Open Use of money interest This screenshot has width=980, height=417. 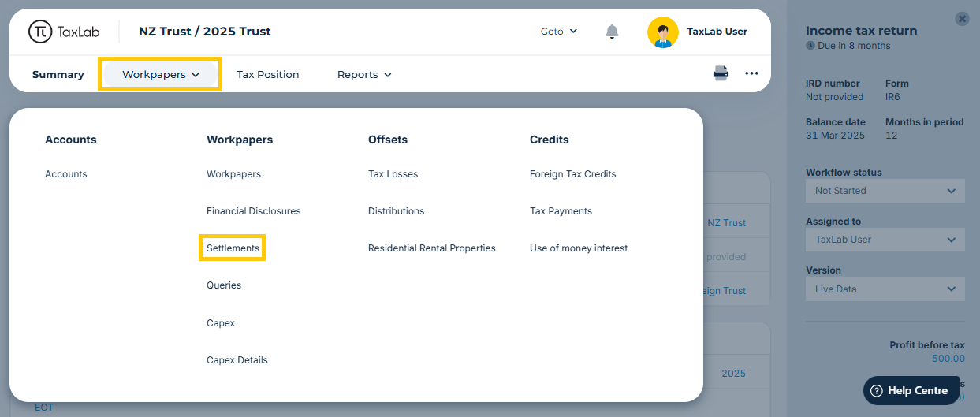pyautogui.click(x=579, y=248)
